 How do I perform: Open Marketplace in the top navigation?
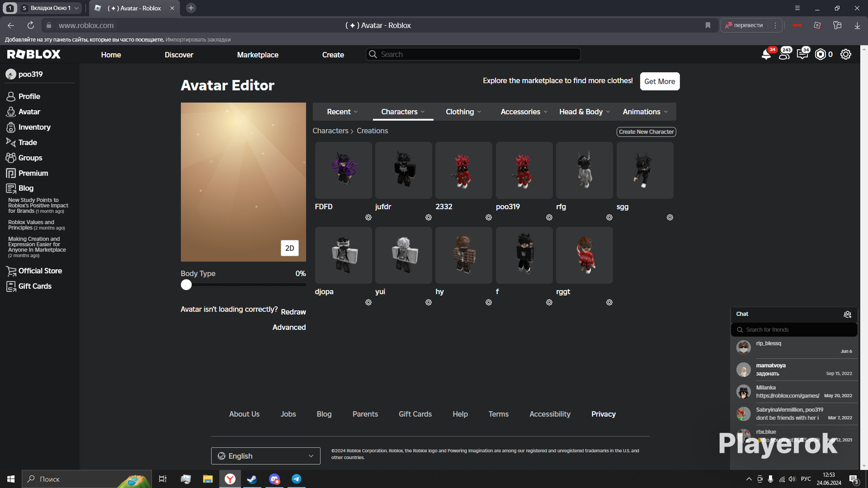click(x=258, y=55)
